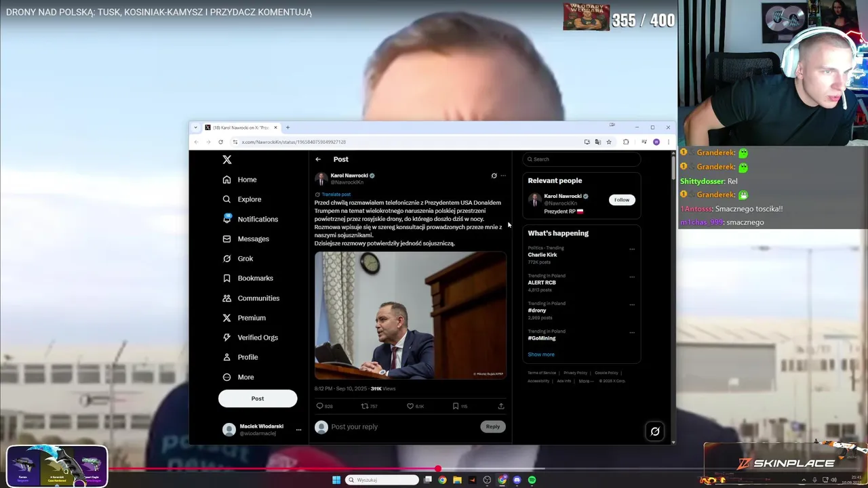Click taskbar search box Wyszukaj

(382, 480)
